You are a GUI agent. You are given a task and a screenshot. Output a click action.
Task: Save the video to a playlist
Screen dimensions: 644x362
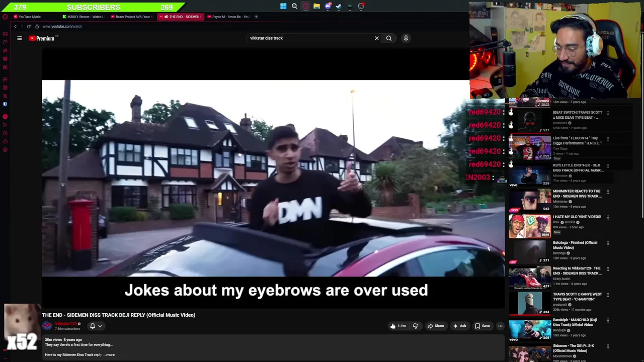click(482, 326)
